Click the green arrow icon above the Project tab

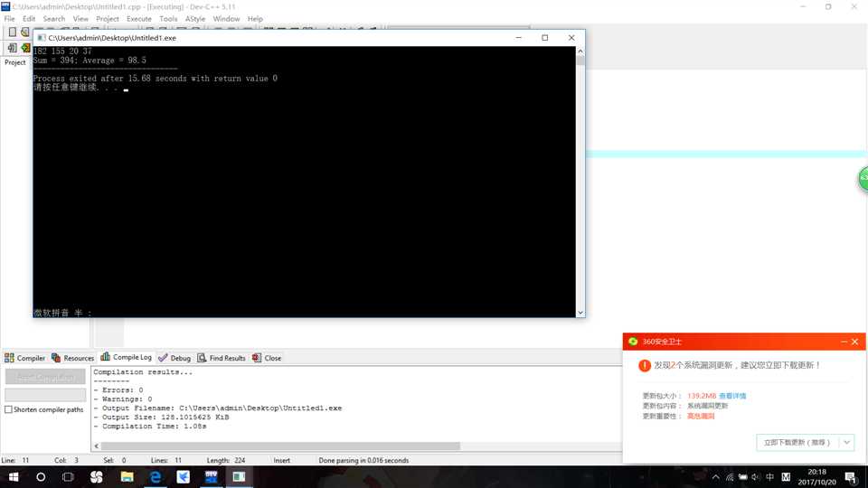[25, 48]
